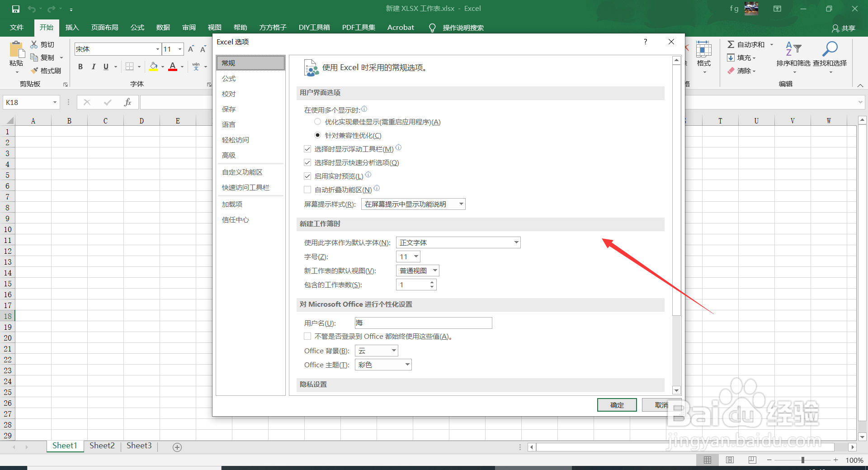The height and width of the screenshot is (470, 868).
Task: Apply italic formatting
Action: tap(94, 66)
